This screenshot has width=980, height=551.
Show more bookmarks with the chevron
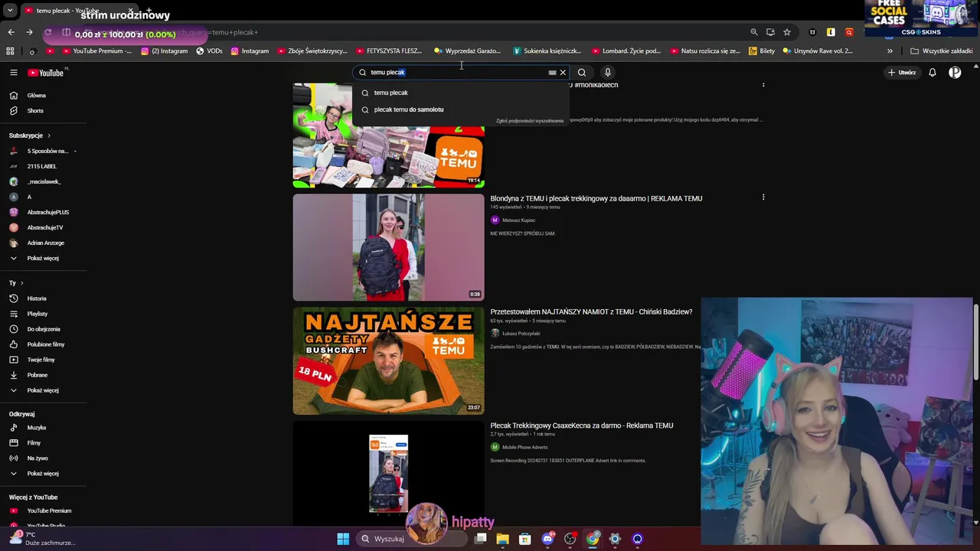tap(890, 51)
